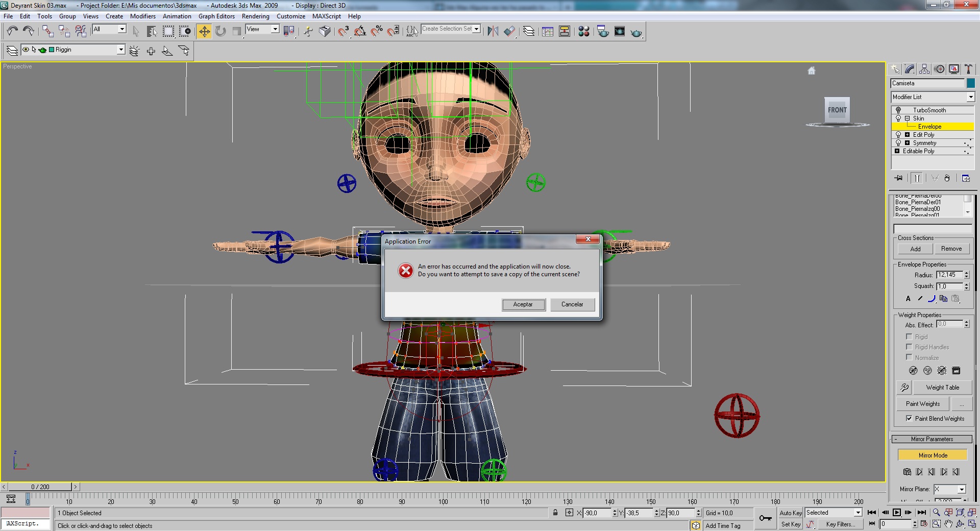Click the wrench Weight Tool button
The width and height of the screenshot is (980, 531).
[904, 388]
